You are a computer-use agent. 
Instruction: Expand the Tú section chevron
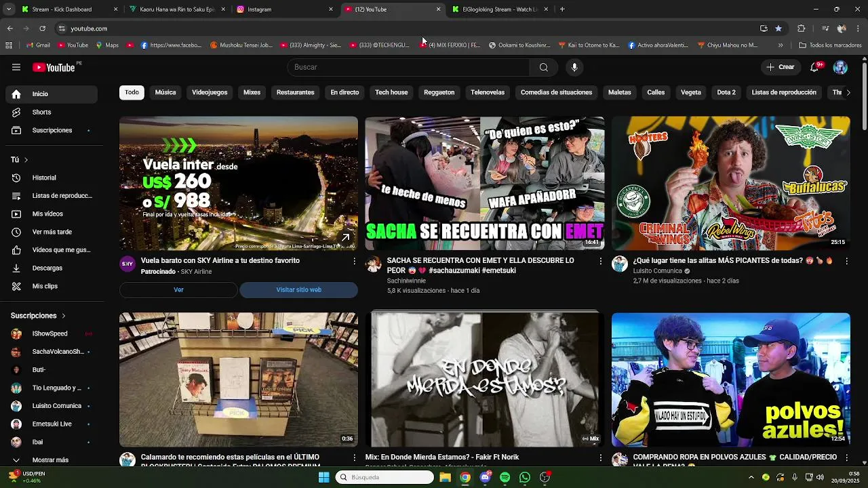coord(26,160)
